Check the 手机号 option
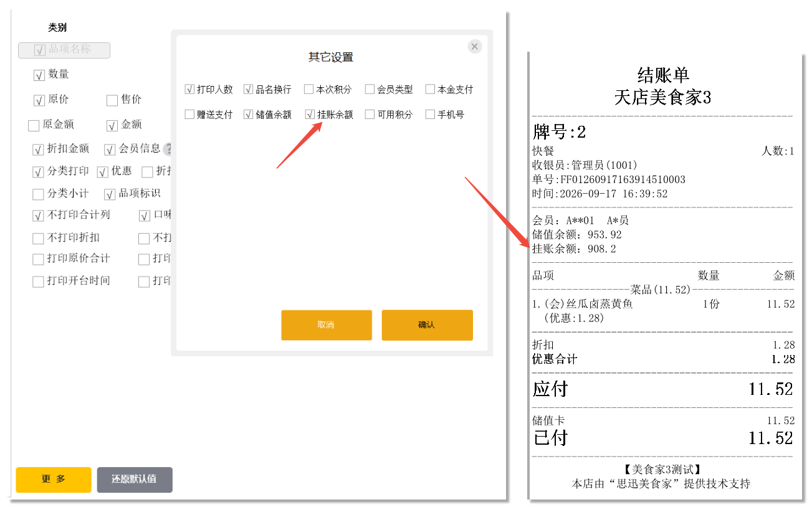This screenshot has height=507, width=812. click(430, 115)
